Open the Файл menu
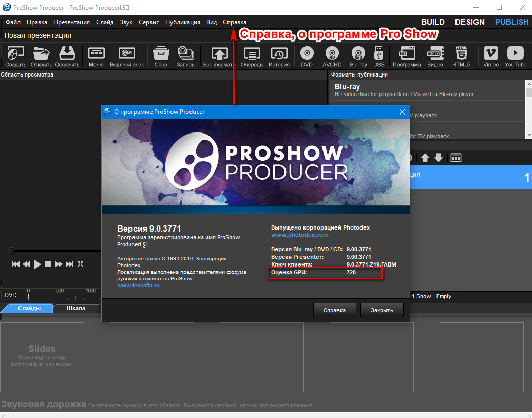The width and height of the screenshot is (532, 418). [x=13, y=22]
